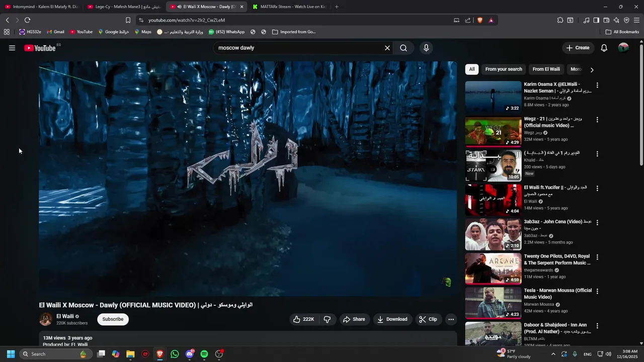Open more actions for the Dawly video
644x362 pixels.
[451, 319]
